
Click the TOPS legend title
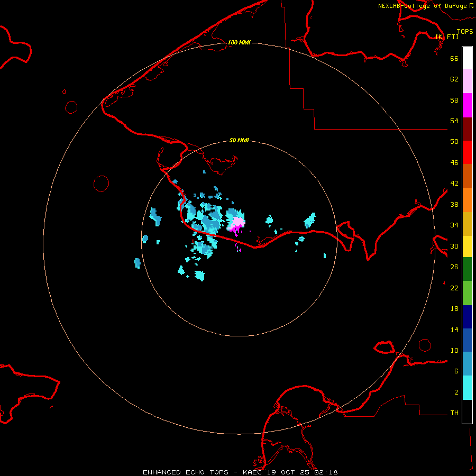[465, 31]
